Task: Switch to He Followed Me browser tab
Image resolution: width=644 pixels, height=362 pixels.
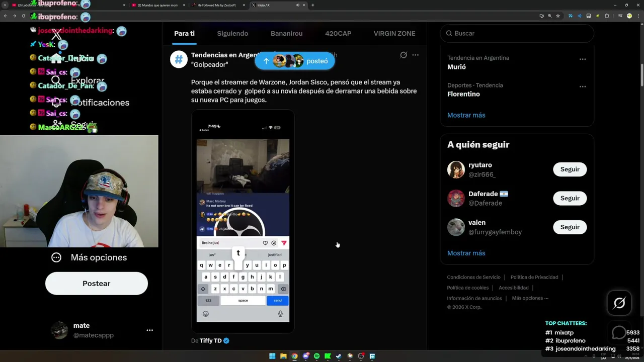Action: [219, 5]
